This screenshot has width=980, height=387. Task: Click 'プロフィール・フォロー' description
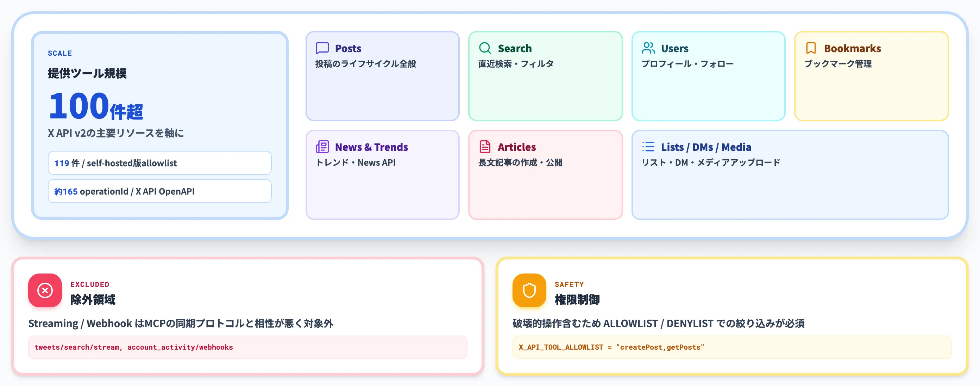pos(687,63)
